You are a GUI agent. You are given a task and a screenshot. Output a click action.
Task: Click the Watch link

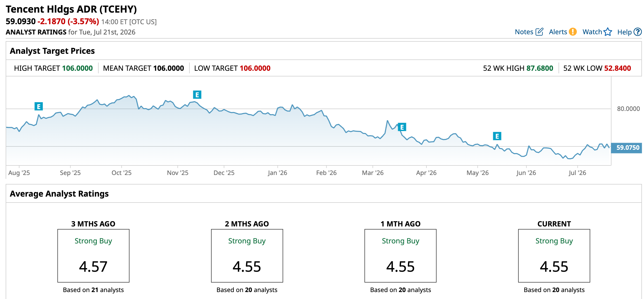(x=592, y=32)
